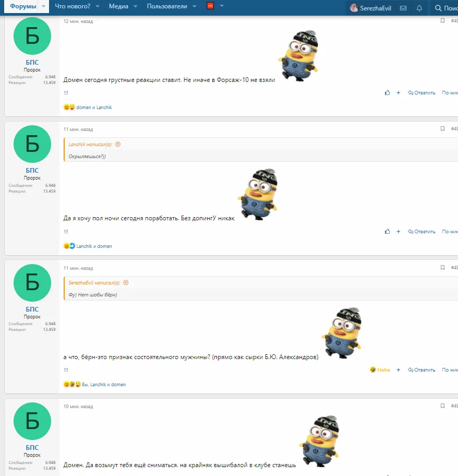Screen dimensions: 458x476
Task: Open БПС avatar on вышибалой post
Action: click(32, 421)
